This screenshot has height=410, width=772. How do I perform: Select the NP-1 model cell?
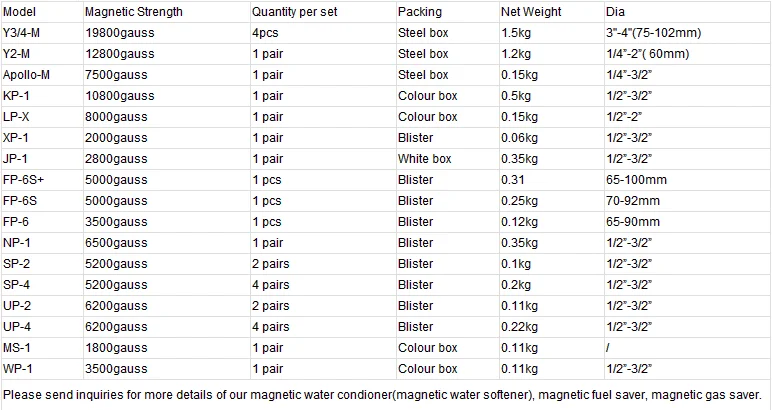(x=17, y=243)
